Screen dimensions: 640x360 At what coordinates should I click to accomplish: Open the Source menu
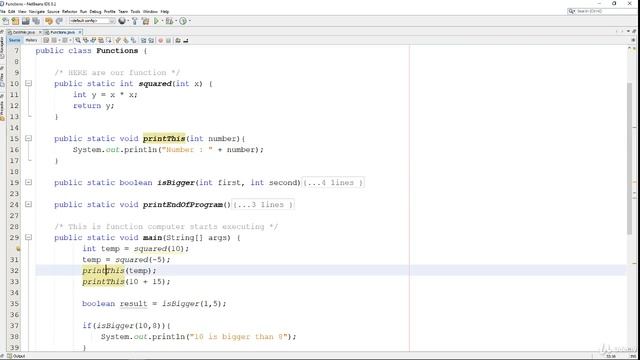(53, 11)
